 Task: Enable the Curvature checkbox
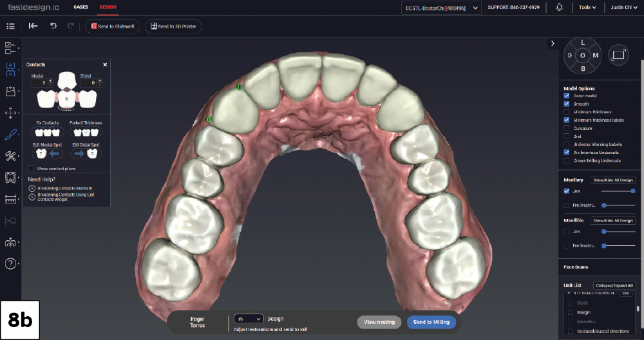(x=566, y=128)
